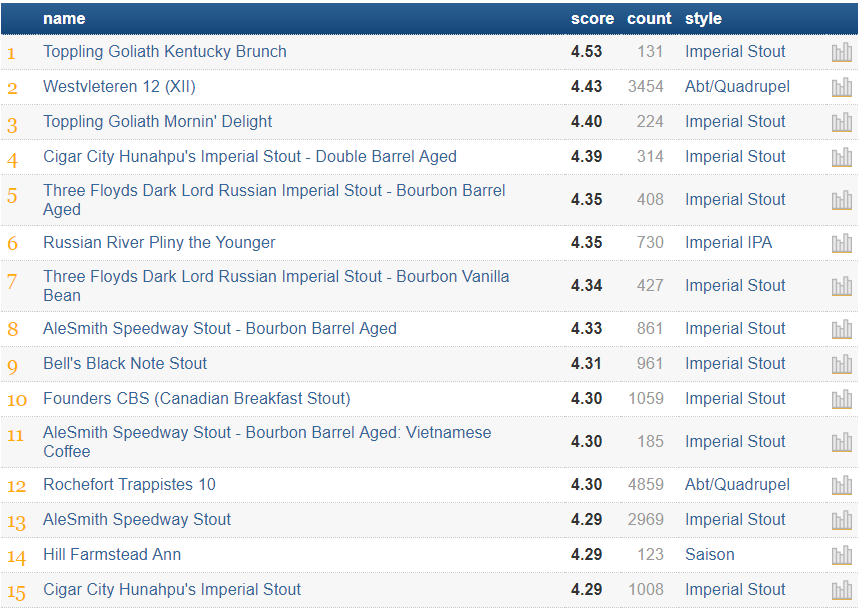Open chart icon for Toppling Goliath Kentucky Brunch

[842, 52]
